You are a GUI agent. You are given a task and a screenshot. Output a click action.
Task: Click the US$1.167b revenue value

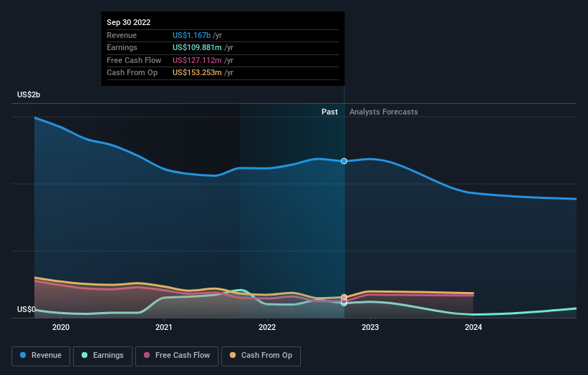tap(192, 35)
